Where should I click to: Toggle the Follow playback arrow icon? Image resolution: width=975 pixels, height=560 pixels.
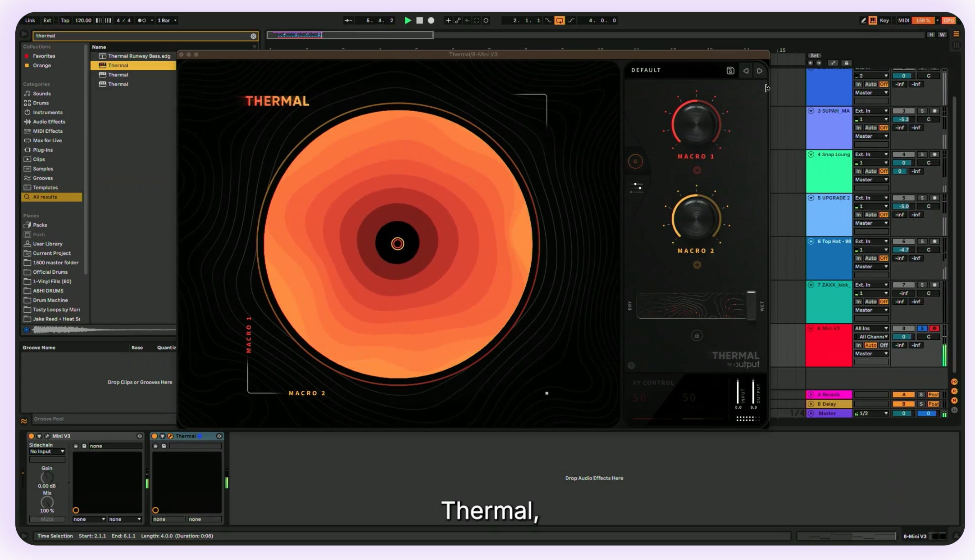click(348, 20)
